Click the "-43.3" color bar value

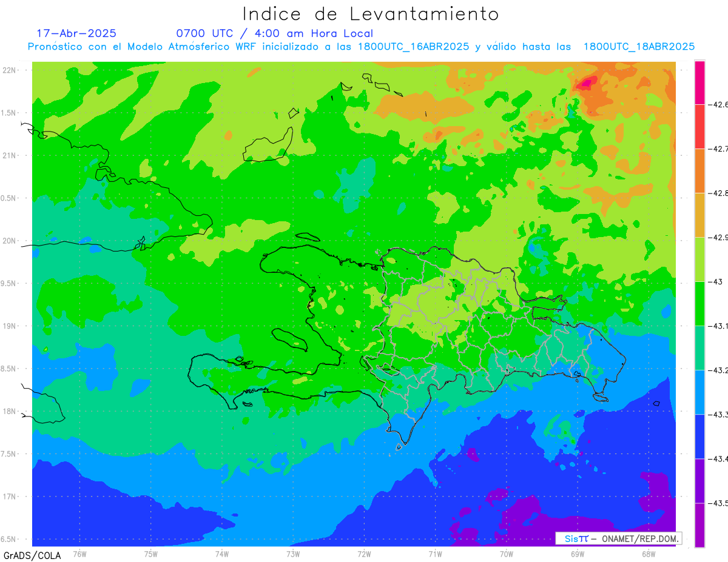point(717,414)
